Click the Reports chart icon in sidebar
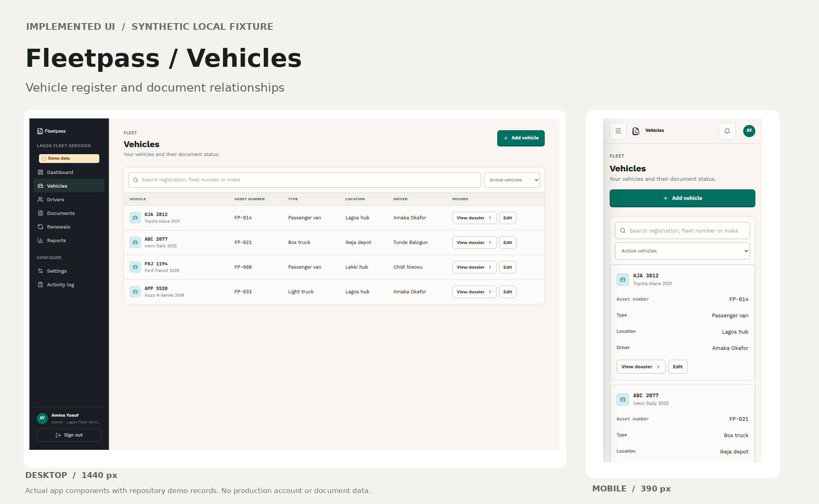The height and width of the screenshot is (504, 819). coord(40,240)
